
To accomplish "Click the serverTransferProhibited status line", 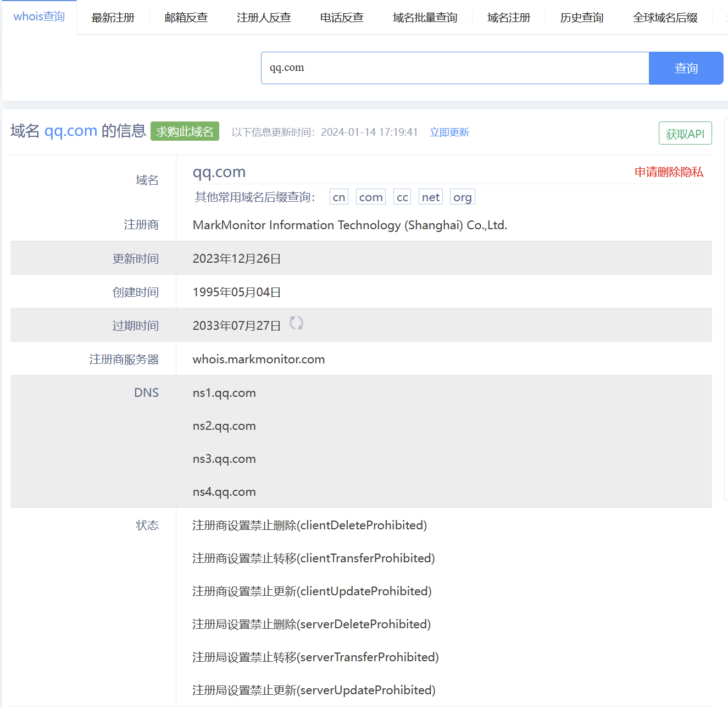I will pyautogui.click(x=315, y=657).
